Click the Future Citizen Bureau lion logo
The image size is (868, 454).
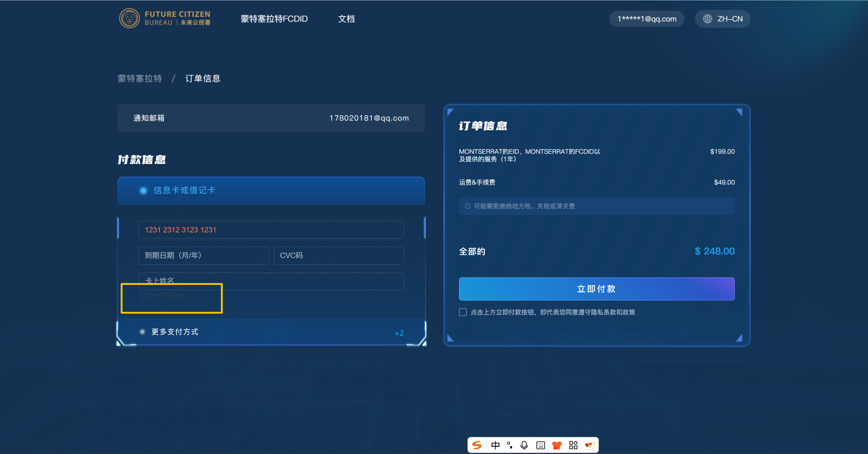[x=129, y=18]
